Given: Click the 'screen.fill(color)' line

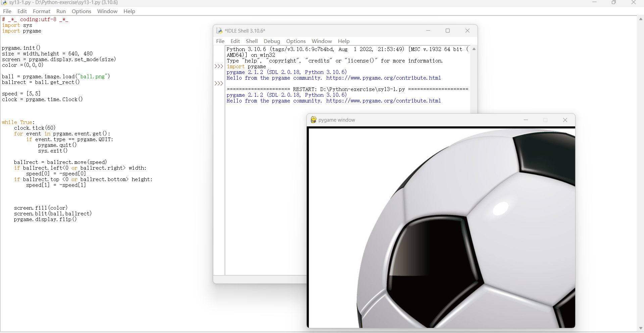Looking at the screenshot, I should tap(41, 208).
